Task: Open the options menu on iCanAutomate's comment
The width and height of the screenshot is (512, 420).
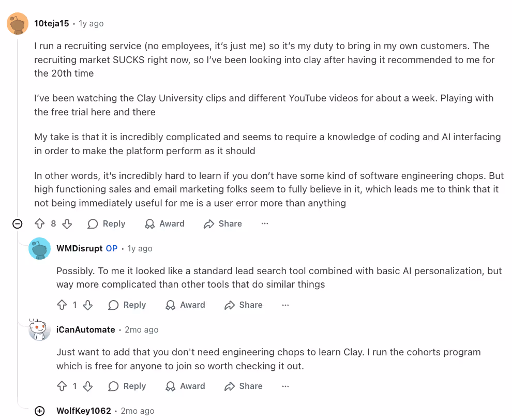Action: 285,386
